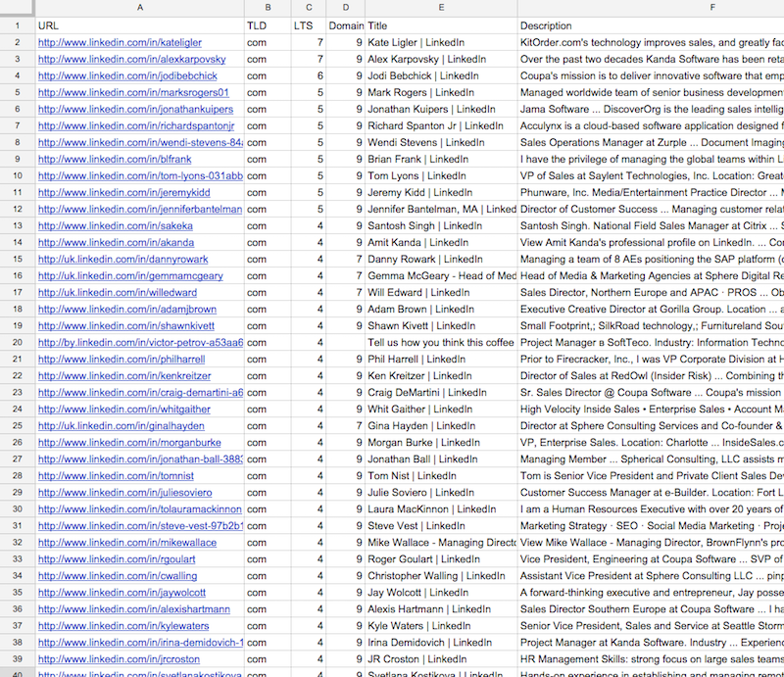The image size is (784, 677).
Task: Select column B header
Action: tap(268, 8)
